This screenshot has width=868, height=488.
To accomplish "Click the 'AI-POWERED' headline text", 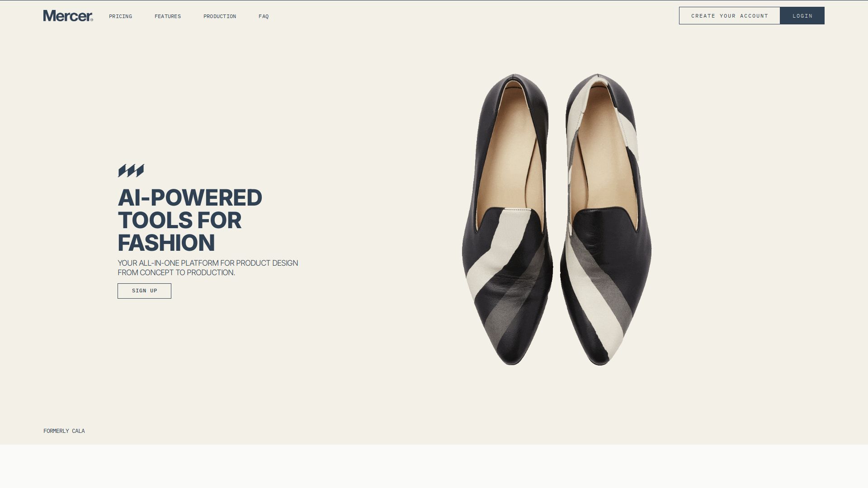I will (190, 198).
